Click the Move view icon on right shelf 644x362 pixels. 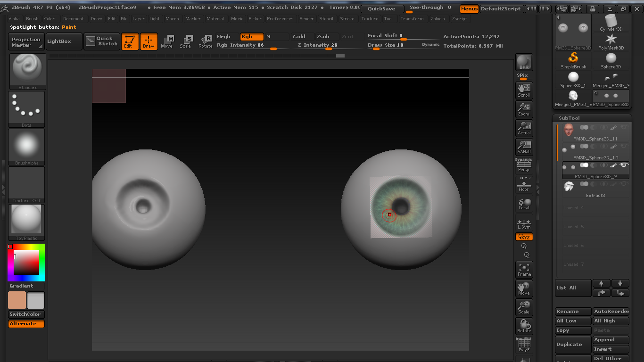pyautogui.click(x=524, y=288)
